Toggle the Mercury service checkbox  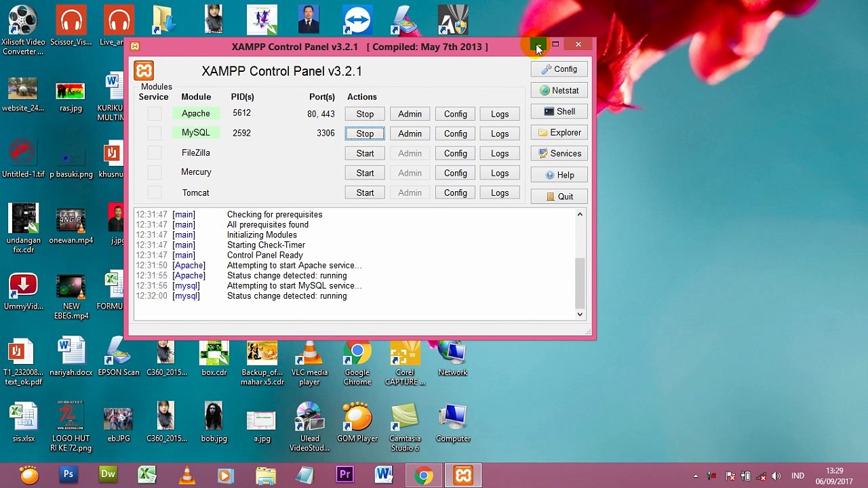pyautogui.click(x=155, y=173)
